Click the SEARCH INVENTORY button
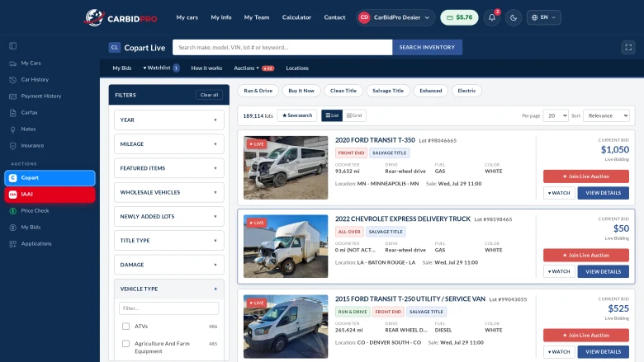 coord(427,48)
